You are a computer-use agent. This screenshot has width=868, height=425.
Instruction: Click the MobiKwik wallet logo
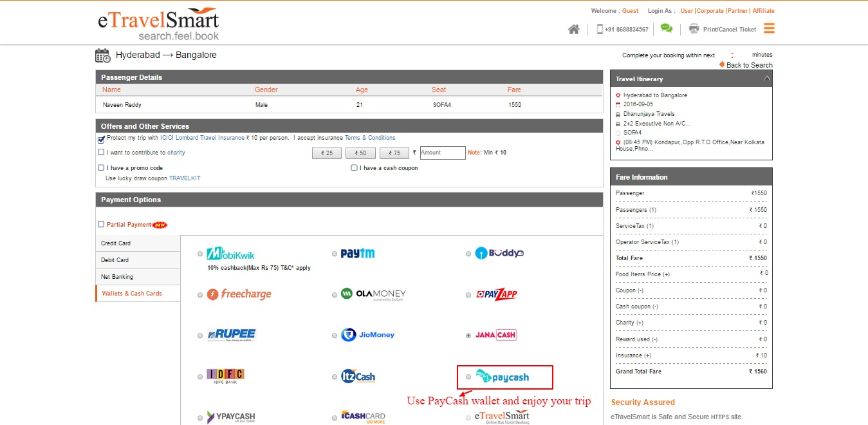coord(231,254)
